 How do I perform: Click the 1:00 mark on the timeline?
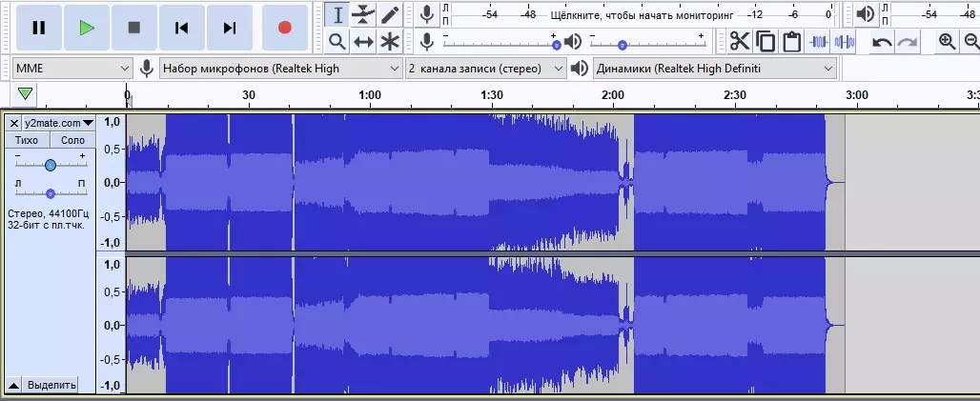pyautogui.click(x=370, y=95)
